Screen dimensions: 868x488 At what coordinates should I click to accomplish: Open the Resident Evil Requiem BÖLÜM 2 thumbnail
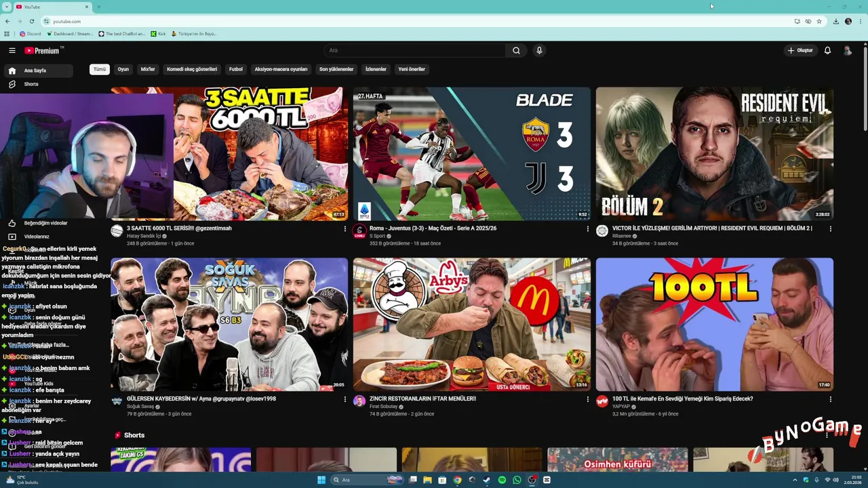(715, 154)
